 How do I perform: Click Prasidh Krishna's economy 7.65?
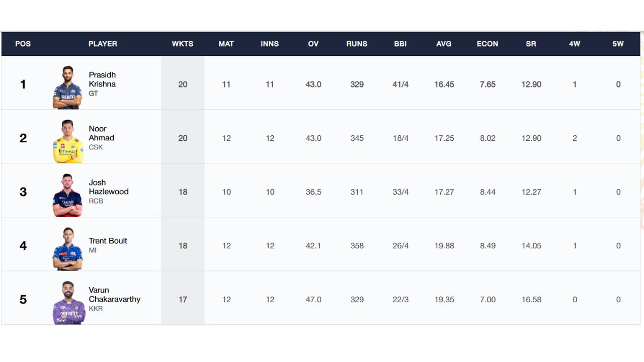point(488,84)
